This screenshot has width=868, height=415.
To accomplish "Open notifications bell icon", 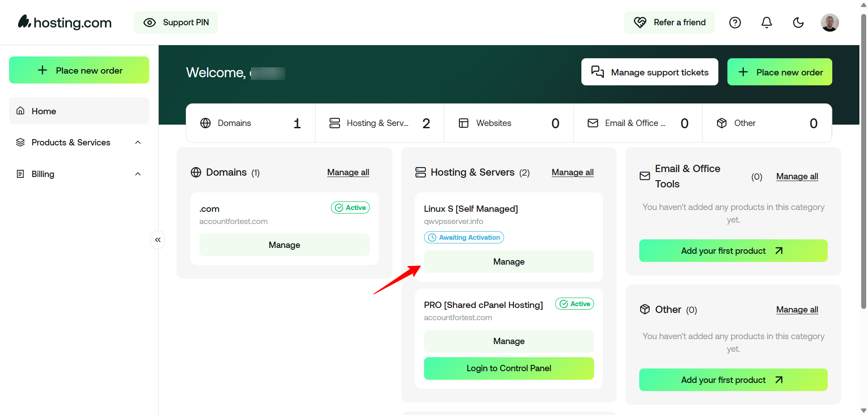I will (x=767, y=23).
